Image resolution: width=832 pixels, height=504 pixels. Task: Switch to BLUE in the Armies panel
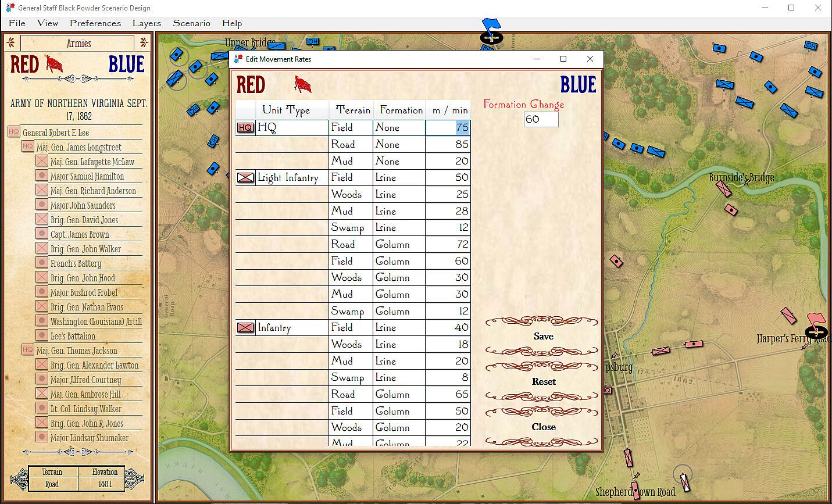tap(126, 64)
